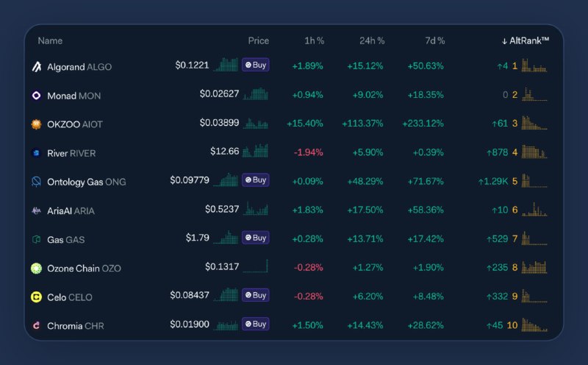Click the Algorand coin logo icon
This screenshot has width=588, height=365.
[x=36, y=67]
